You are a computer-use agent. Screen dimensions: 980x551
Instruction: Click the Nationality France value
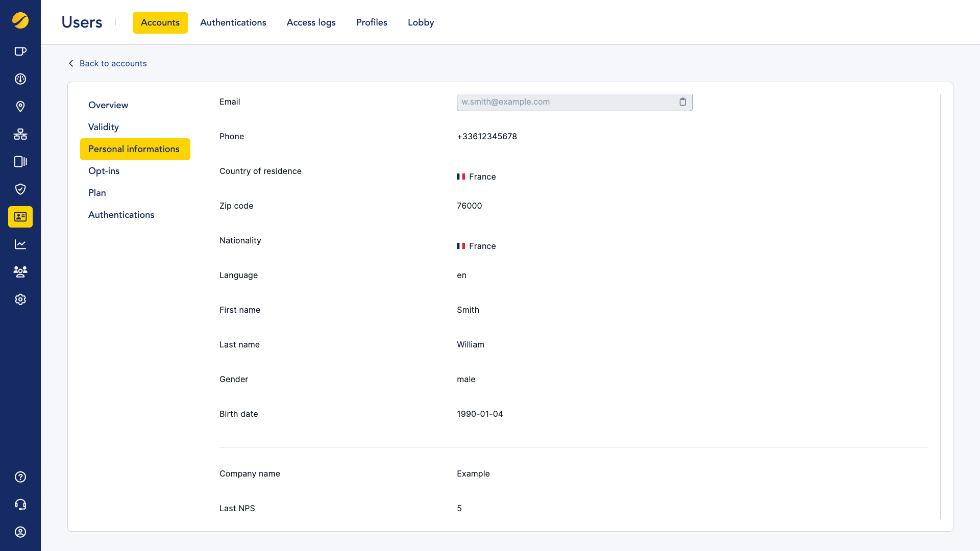pos(476,246)
